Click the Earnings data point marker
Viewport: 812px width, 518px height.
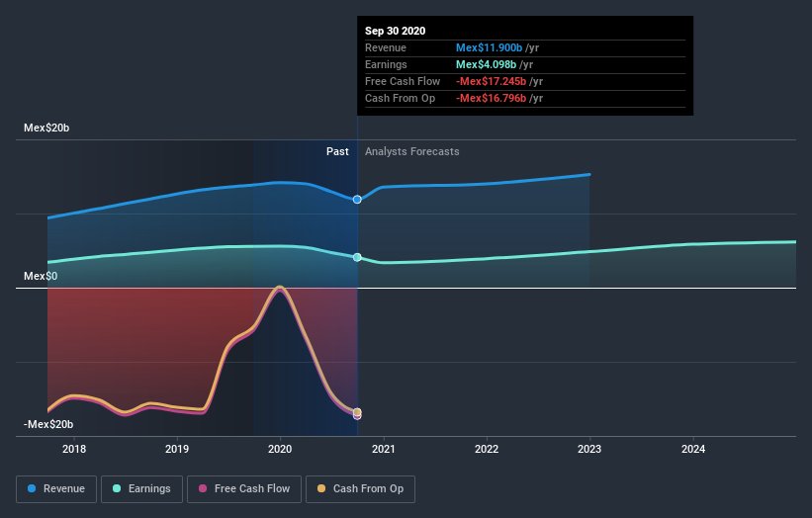(357, 257)
